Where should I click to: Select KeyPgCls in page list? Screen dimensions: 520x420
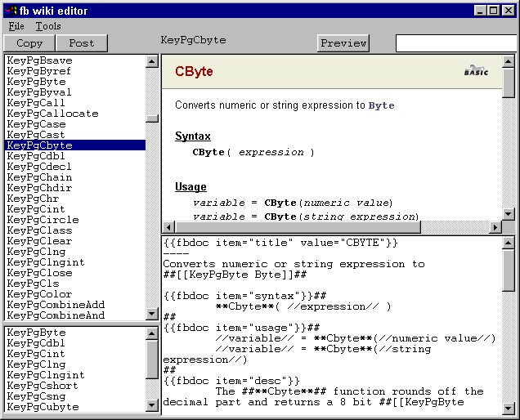(75, 284)
